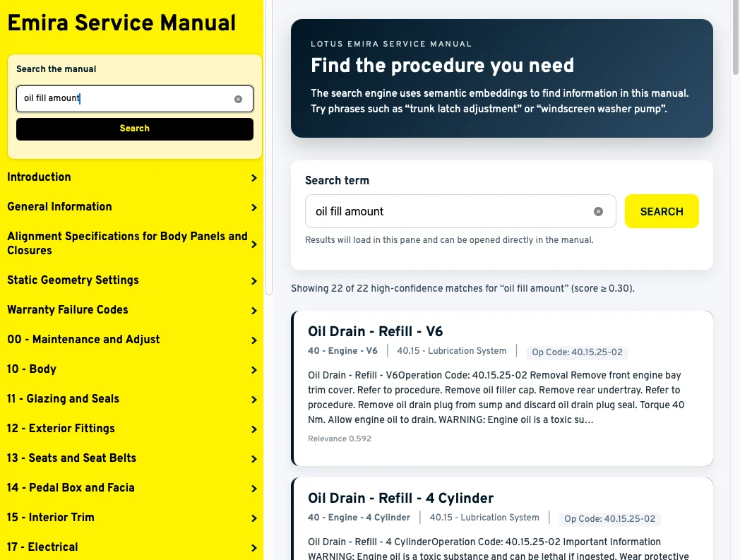This screenshot has height=560, width=740.
Task: Clear the main Search term field
Action: coord(598,211)
